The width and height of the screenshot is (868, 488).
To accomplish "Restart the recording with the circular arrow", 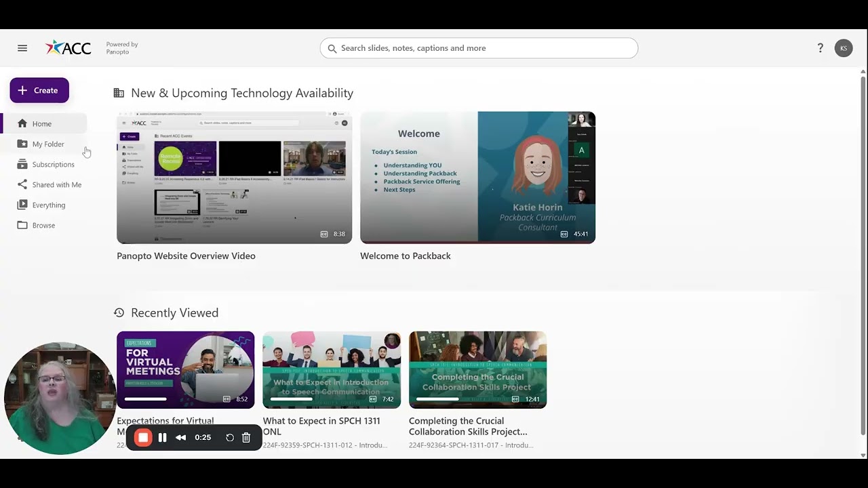I will click(x=230, y=438).
